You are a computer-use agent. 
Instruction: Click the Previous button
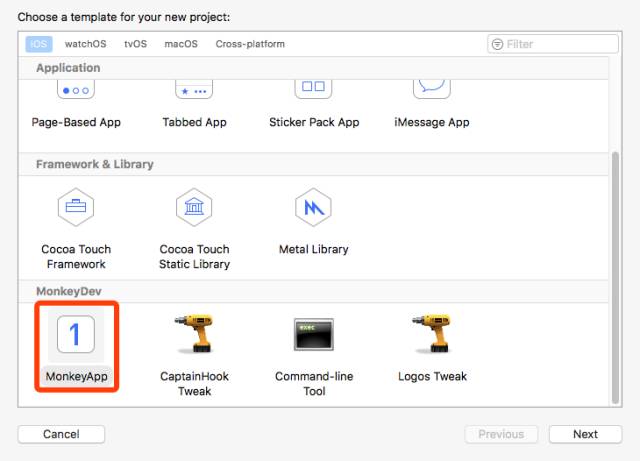click(x=501, y=434)
